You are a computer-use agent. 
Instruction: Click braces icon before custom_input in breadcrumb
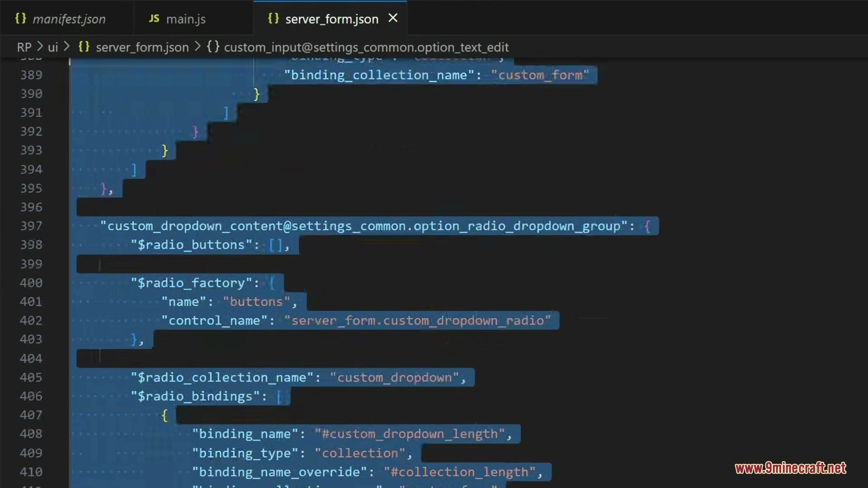[213, 47]
